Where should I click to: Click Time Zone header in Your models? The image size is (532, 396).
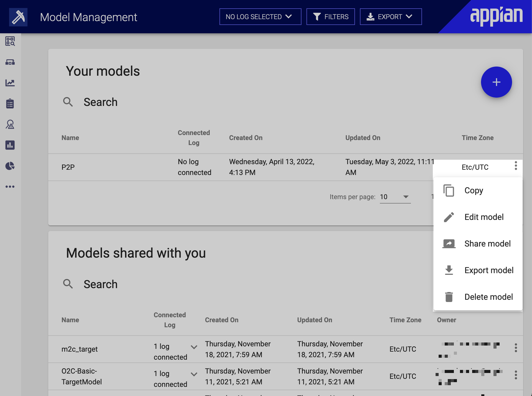[x=478, y=138]
